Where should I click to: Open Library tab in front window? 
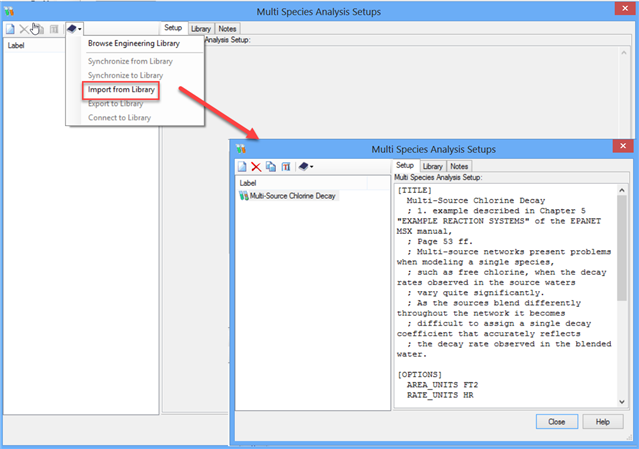click(x=432, y=166)
